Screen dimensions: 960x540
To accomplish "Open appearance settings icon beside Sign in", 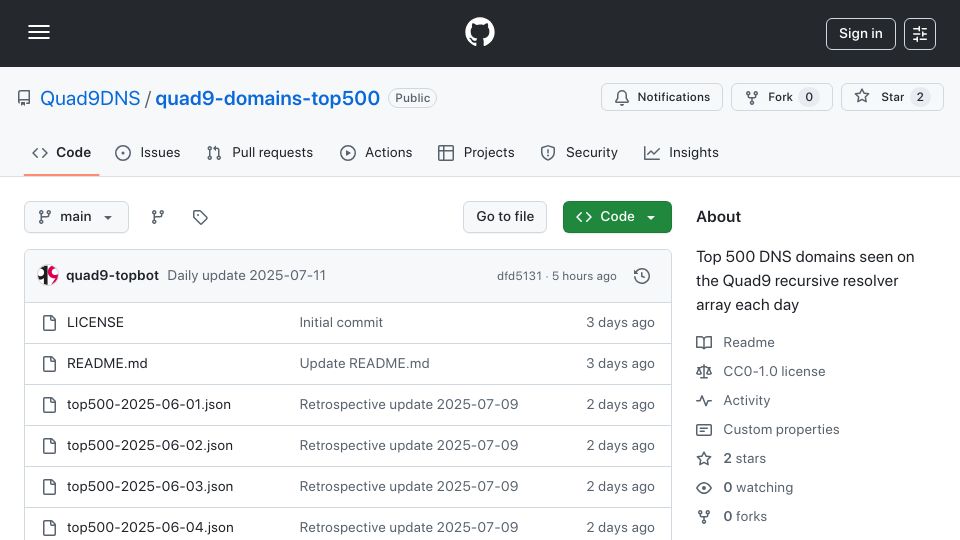I will pos(920,34).
